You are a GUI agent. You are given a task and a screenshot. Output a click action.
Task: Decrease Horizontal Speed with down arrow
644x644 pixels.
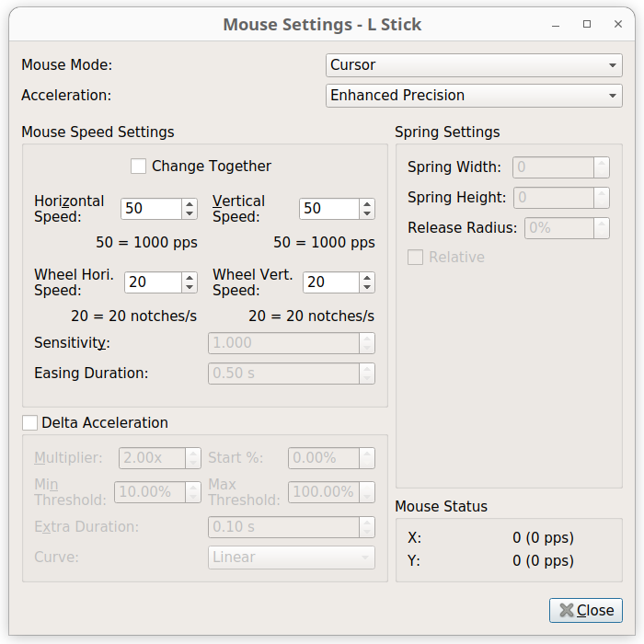tap(190, 213)
